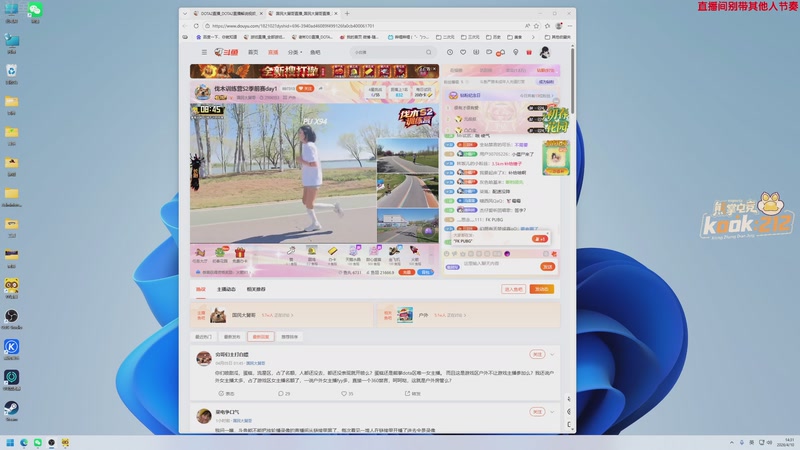
Task: Click the orange post button beside fish bar
Action: (541, 289)
